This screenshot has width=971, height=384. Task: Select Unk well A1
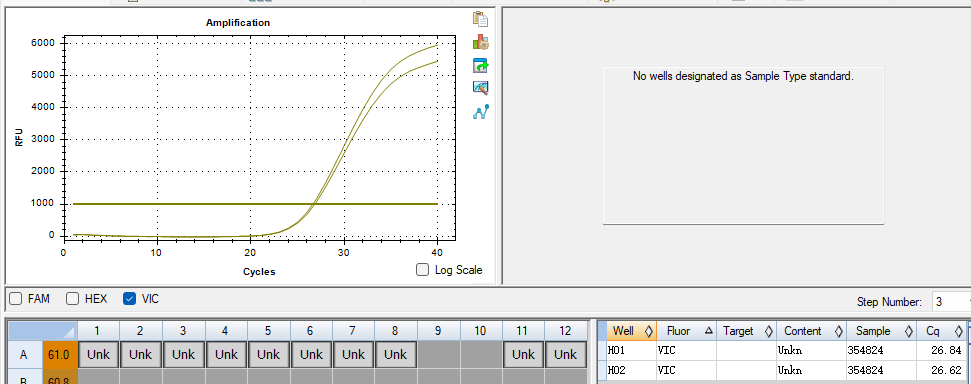tap(98, 355)
